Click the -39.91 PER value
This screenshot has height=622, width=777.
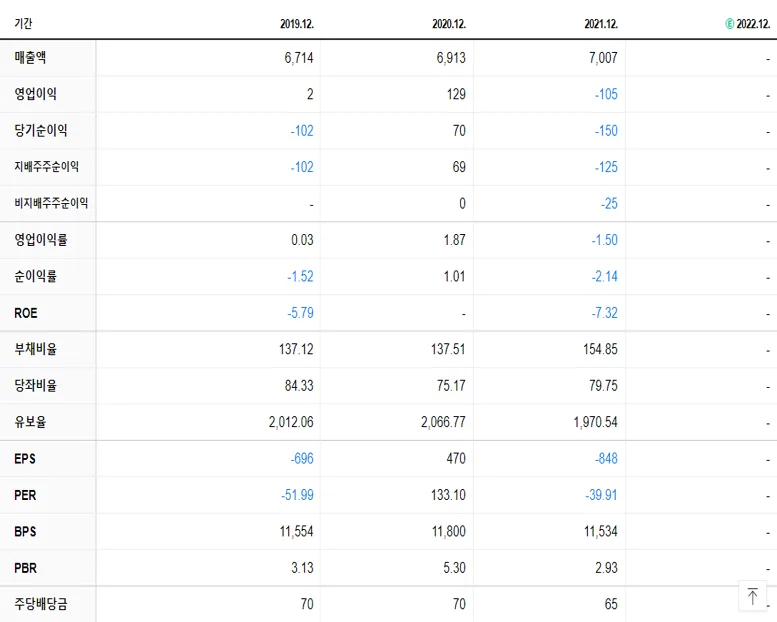[x=602, y=495]
